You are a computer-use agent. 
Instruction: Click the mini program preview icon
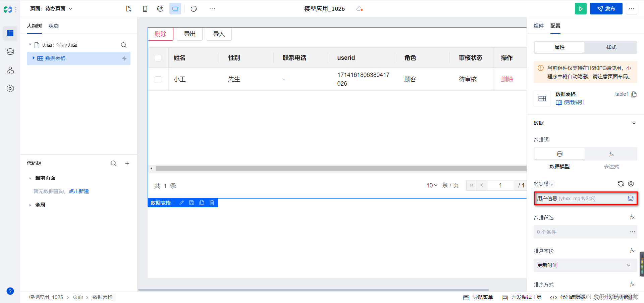160,9
